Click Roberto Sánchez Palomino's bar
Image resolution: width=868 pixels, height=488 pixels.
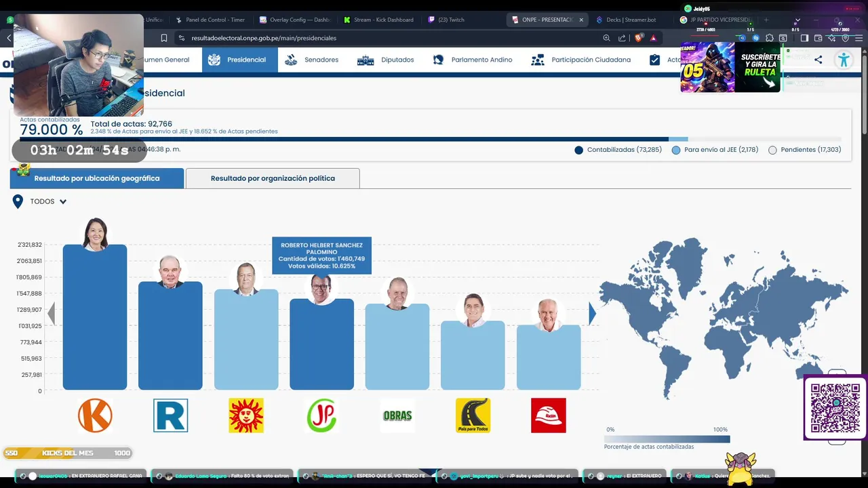321,344
